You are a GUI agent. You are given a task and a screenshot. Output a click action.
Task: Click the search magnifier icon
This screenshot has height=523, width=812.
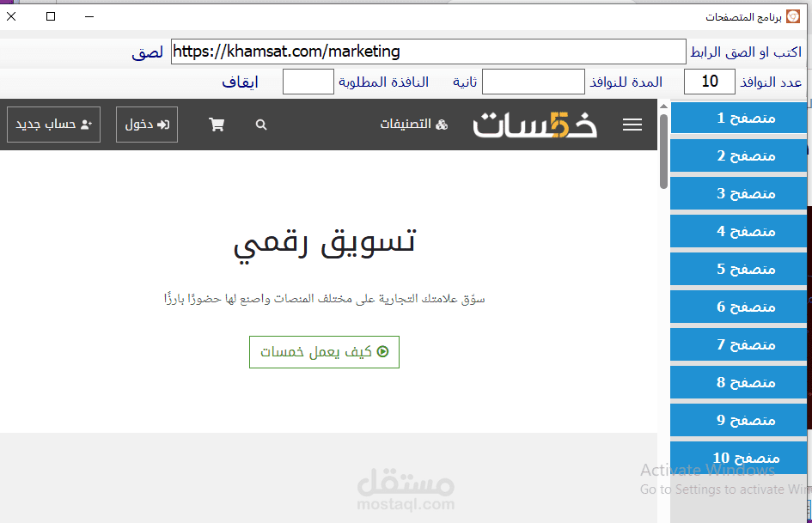coord(261,125)
